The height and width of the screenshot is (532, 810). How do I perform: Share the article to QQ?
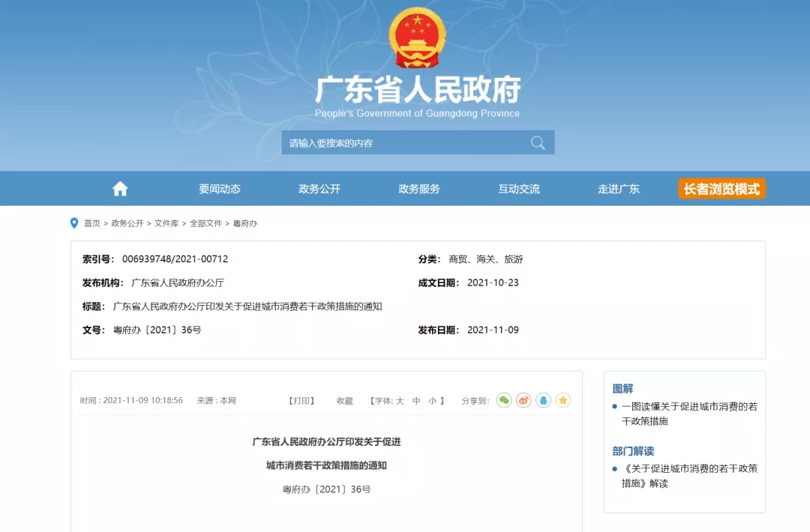pos(544,401)
